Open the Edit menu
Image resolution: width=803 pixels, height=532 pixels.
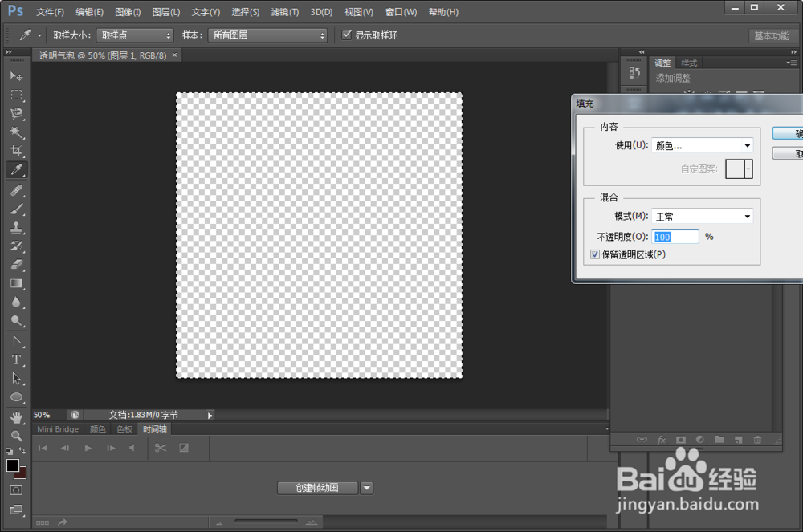pos(90,12)
